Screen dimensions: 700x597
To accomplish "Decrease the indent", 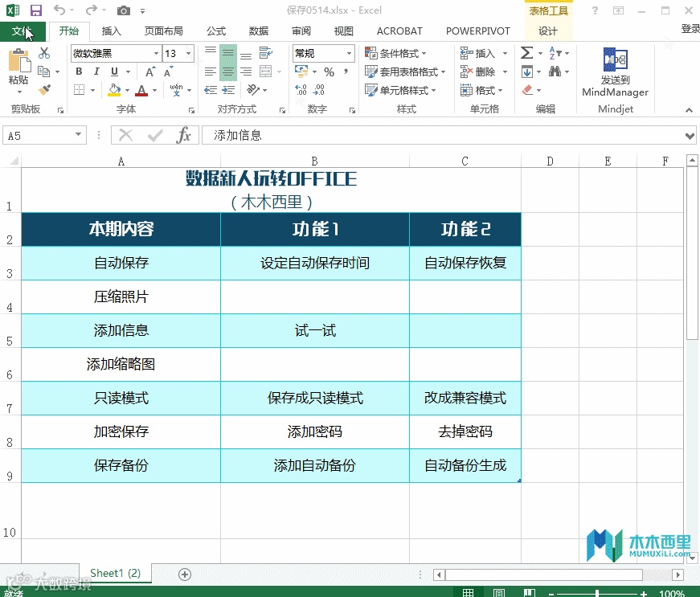I will coord(211,90).
